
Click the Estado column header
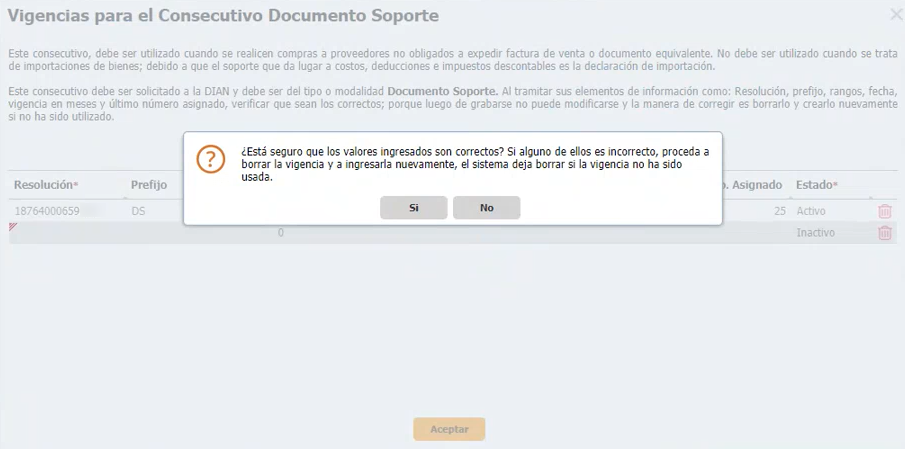[x=816, y=185]
